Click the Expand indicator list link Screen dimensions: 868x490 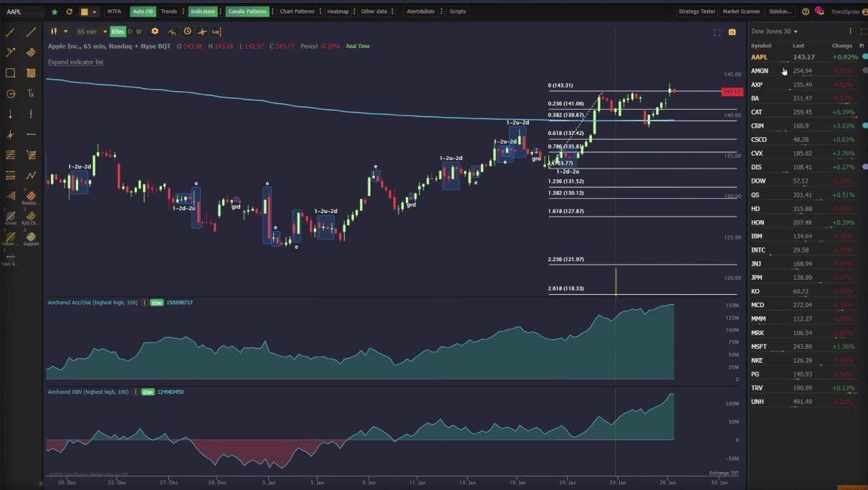pyautogui.click(x=75, y=62)
